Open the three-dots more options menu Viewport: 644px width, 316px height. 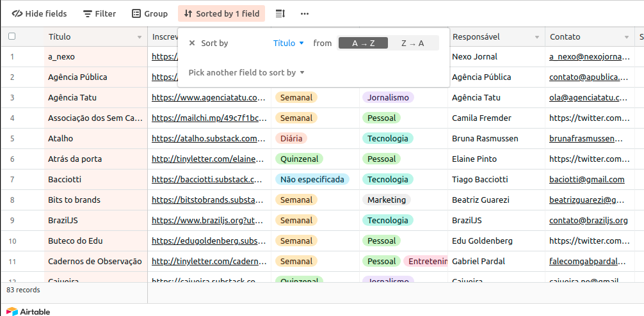click(x=304, y=13)
